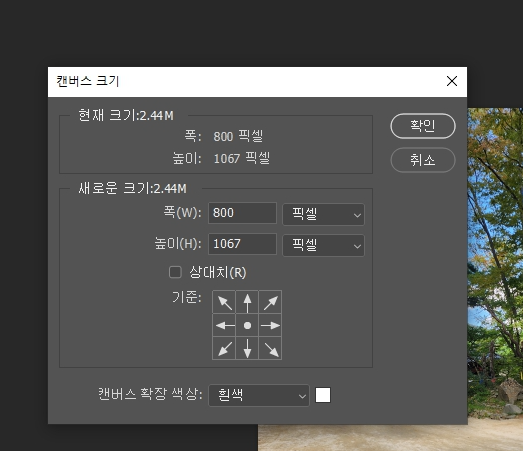Set anchor to middle-left arrow
Viewport: 523px width, 451px height.
(224, 325)
